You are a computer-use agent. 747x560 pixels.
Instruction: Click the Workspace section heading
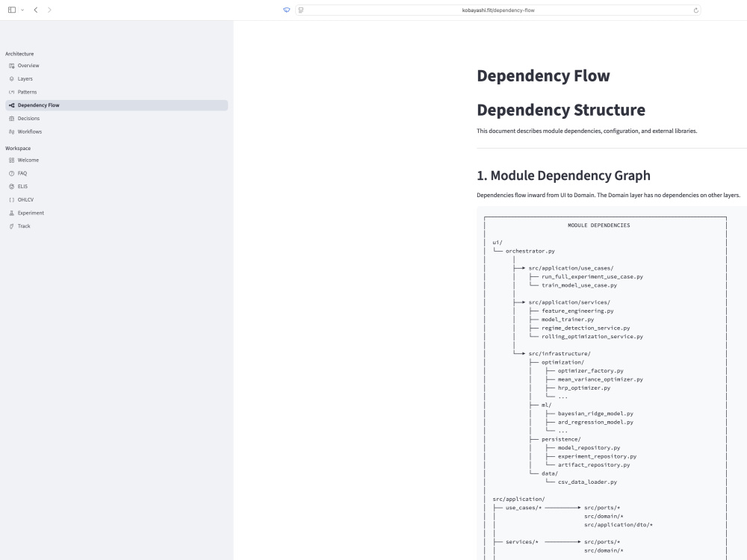tap(18, 148)
